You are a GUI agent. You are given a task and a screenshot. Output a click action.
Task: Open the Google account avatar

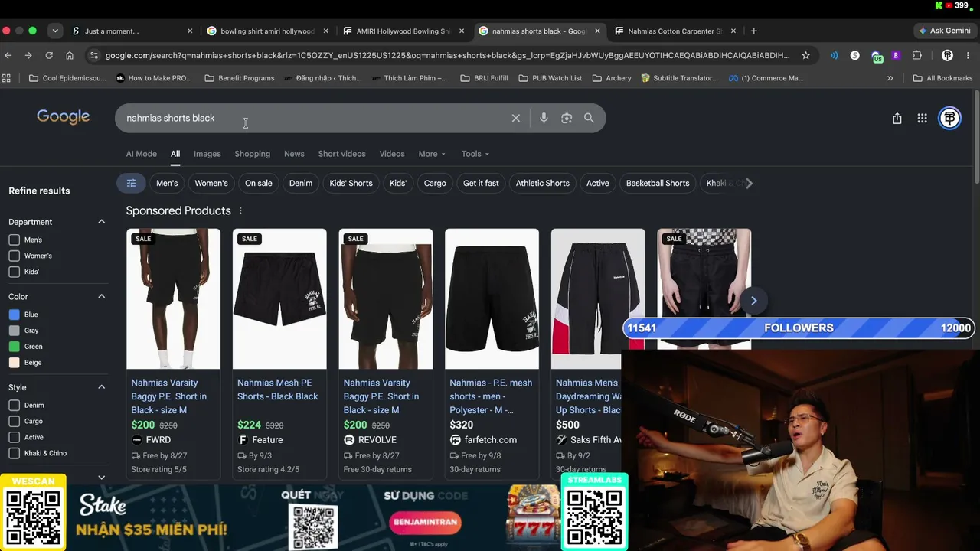coord(949,118)
